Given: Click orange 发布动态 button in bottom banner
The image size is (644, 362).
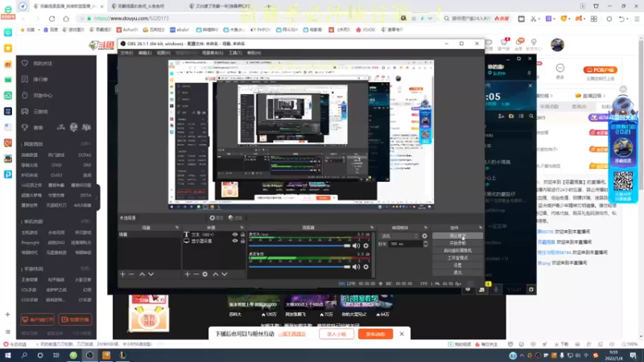Looking at the screenshot, I should click(375, 334).
